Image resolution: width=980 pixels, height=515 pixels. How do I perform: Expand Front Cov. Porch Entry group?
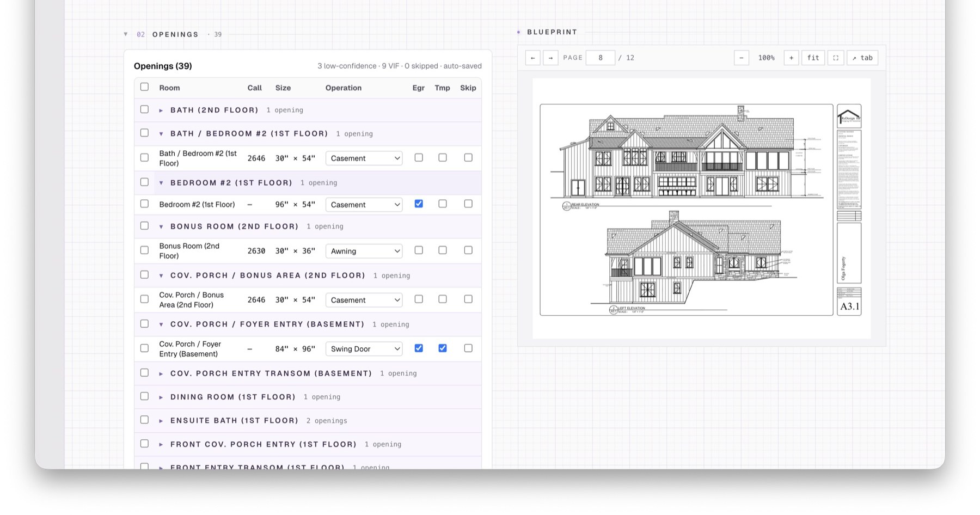point(161,445)
